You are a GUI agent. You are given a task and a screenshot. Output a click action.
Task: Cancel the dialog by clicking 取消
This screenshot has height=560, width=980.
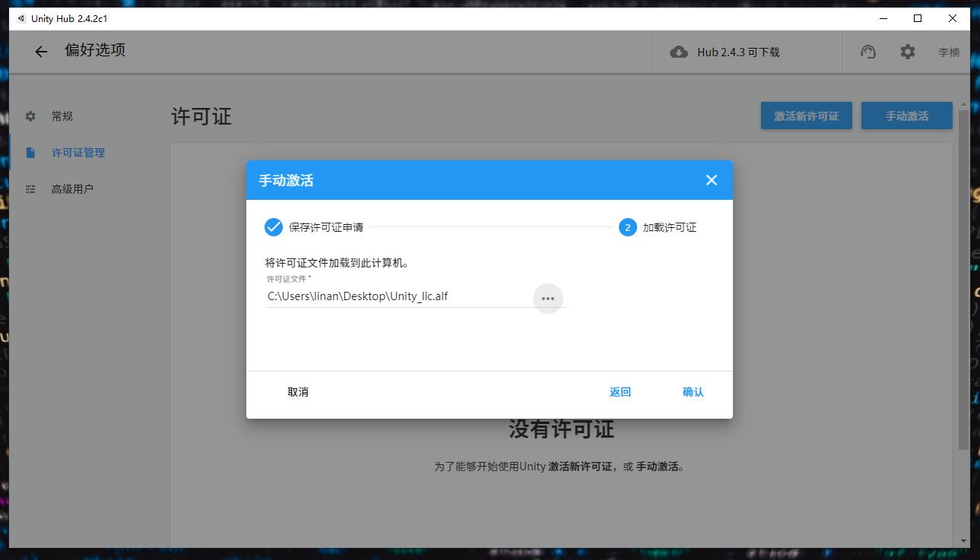(297, 391)
